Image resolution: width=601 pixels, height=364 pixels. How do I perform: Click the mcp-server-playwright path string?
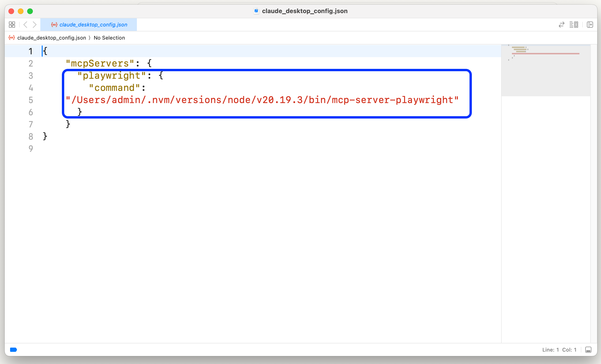pos(262,100)
